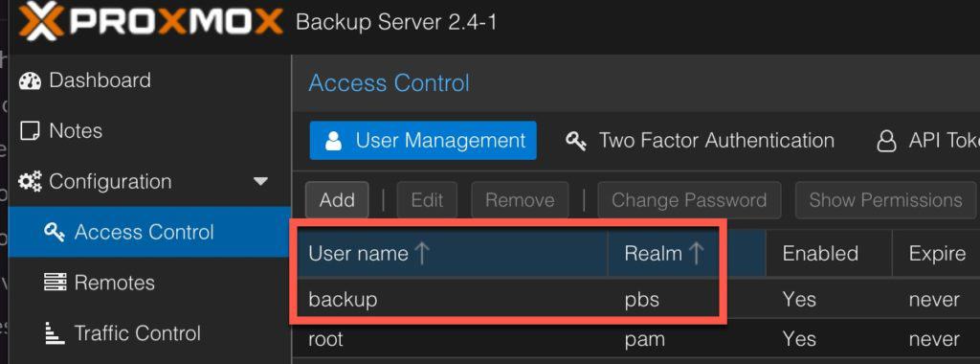Click the Notes sticky-note icon
The image size is (980, 364).
(30, 131)
